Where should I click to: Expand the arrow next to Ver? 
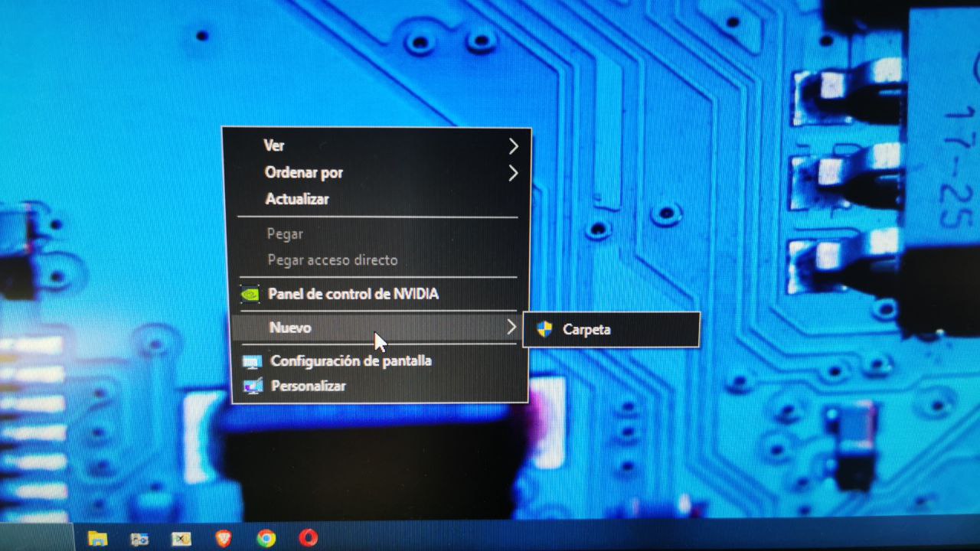point(513,146)
